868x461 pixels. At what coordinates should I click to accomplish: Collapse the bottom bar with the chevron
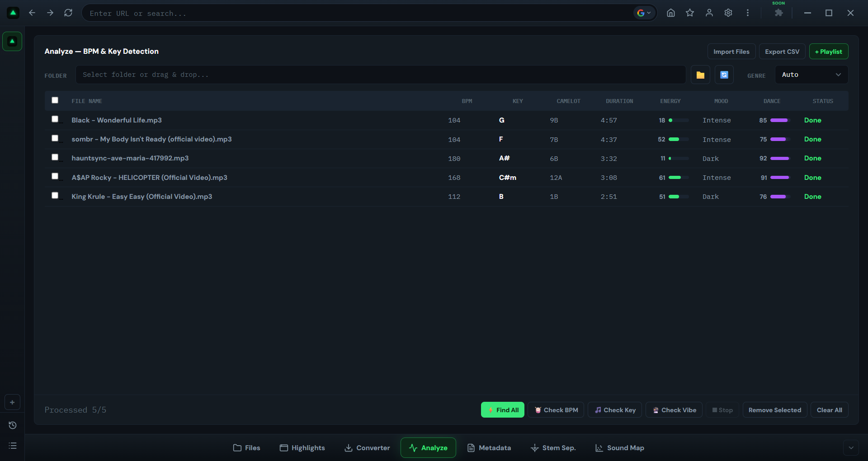[x=851, y=448]
